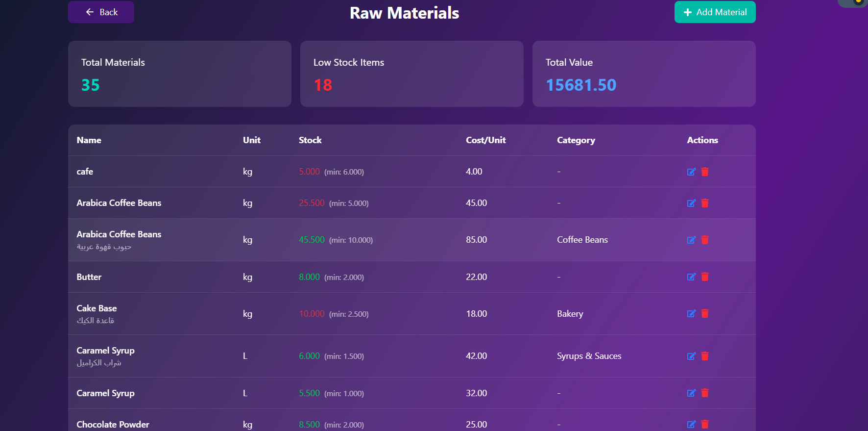Click the Bakery category cell
Screen dimensions: 868x431
coord(570,314)
